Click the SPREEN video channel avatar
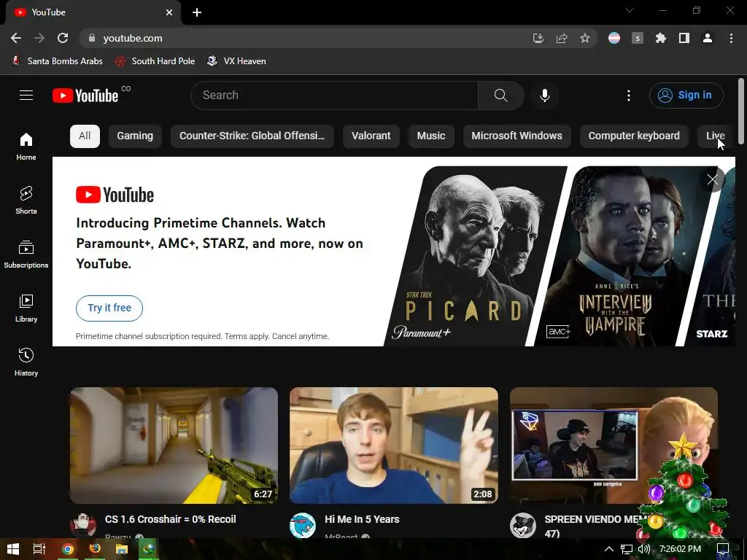 point(522,525)
